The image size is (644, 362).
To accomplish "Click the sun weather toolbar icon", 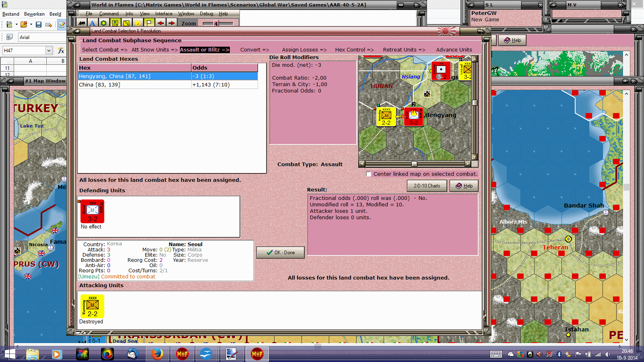I will [138, 23].
